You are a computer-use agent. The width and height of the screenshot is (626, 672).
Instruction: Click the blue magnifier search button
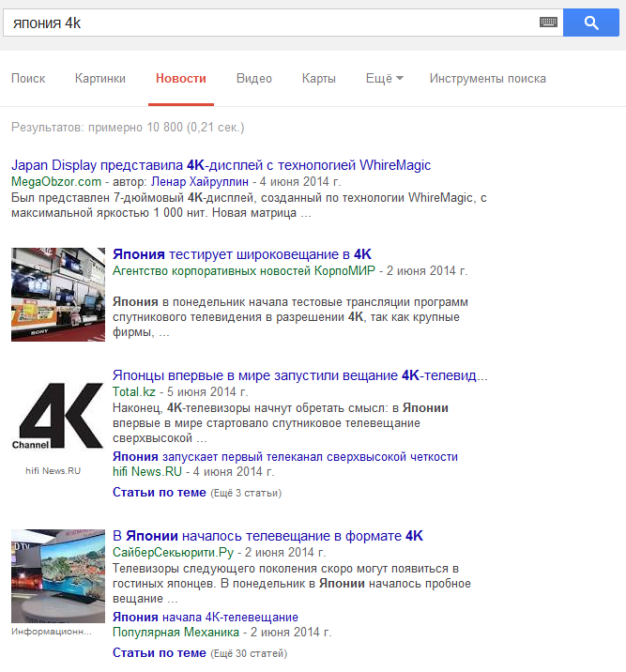(x=591, y=23)
